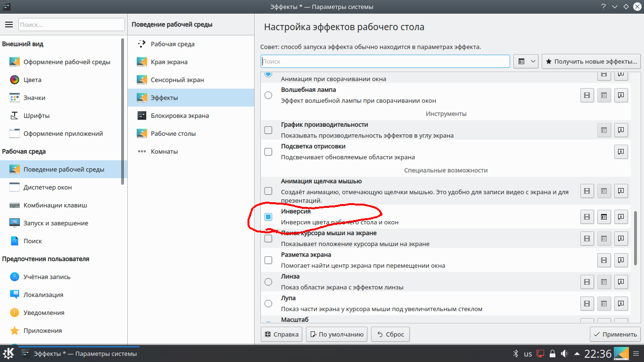Click the effects list vertical scrollbar
Image resolution: width=644 pixels, height=362 pixels.
pyautogui.click(x=636, y=237)
